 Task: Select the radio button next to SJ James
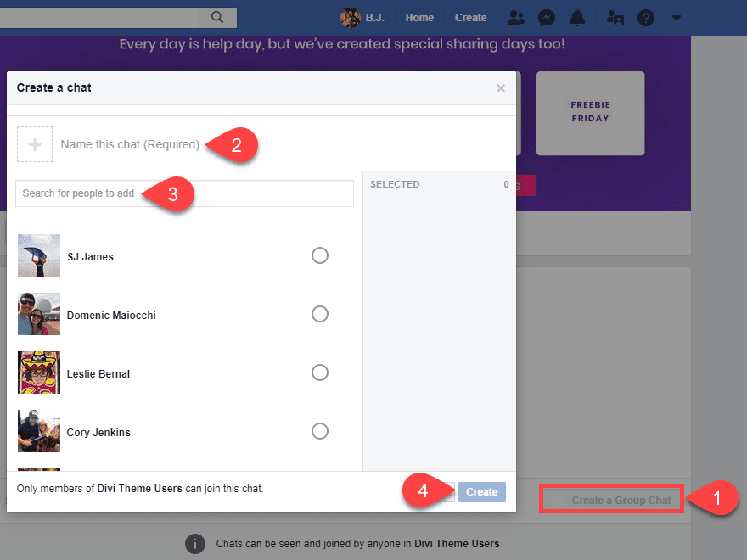pyautogui.click(x=320, y=255)
